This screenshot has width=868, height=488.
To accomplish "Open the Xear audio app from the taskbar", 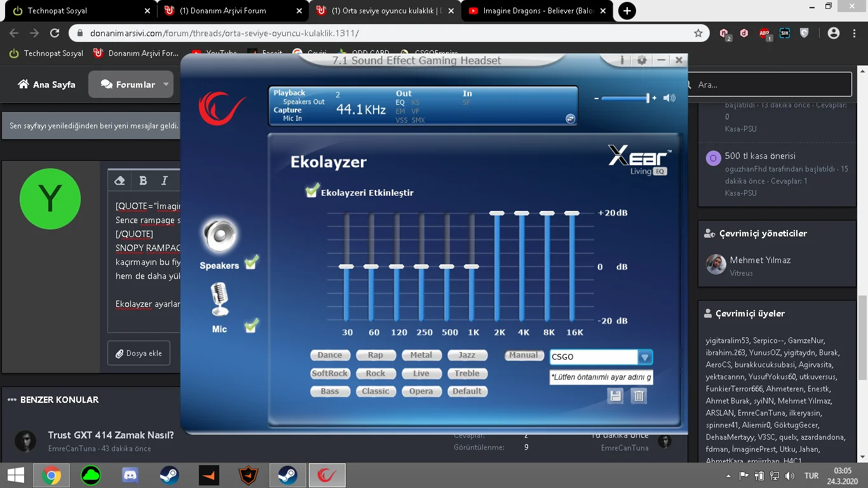I will [326, 475].
